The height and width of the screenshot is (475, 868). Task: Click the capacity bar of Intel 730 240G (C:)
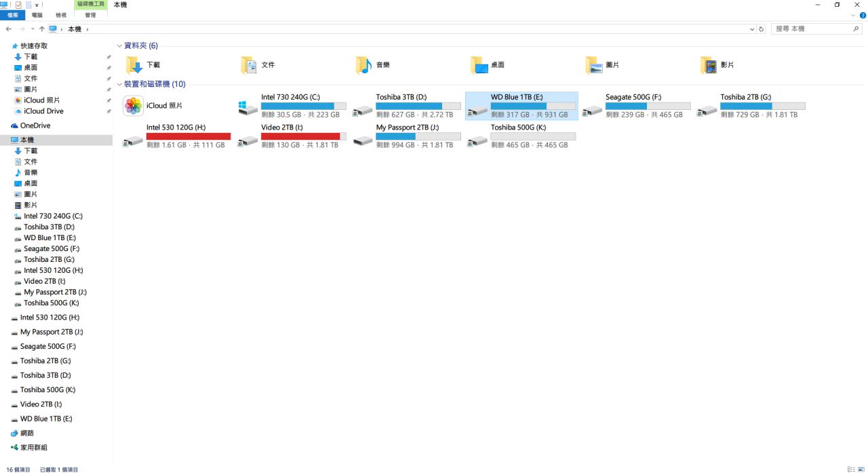pyautogui.click(x=303, y=106)
